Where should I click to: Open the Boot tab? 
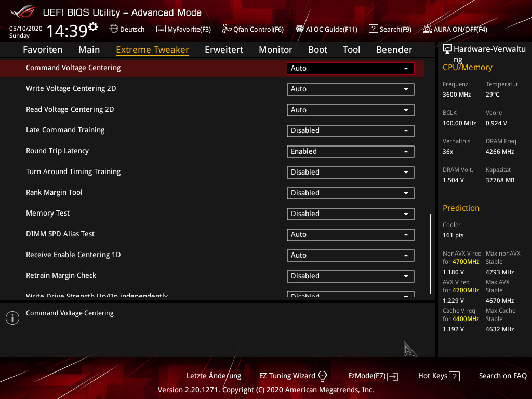317,49
